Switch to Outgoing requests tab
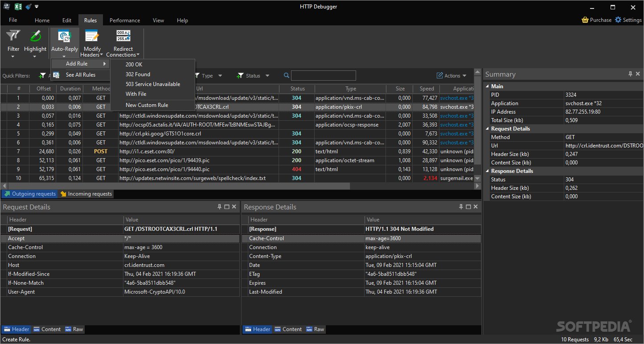Viewport: 644px width, 344px height. pos(30,194)
